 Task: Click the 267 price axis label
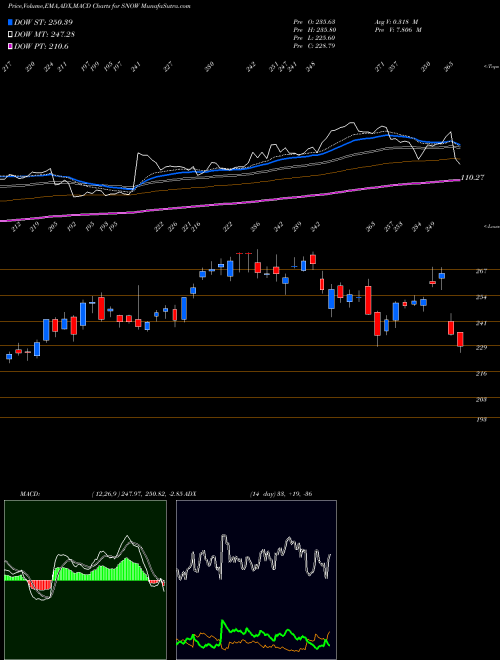(x=481, y=271)
